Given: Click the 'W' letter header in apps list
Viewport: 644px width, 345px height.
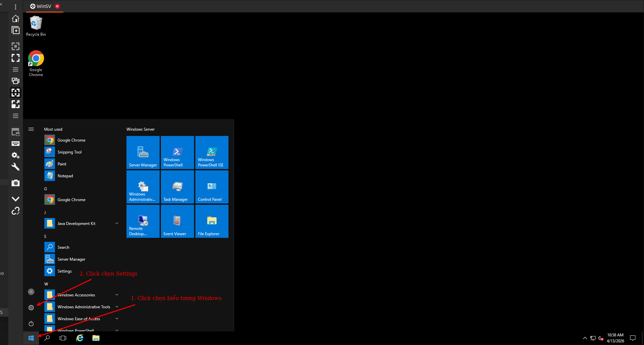Looking at the screenshot, I should (46, 284).
